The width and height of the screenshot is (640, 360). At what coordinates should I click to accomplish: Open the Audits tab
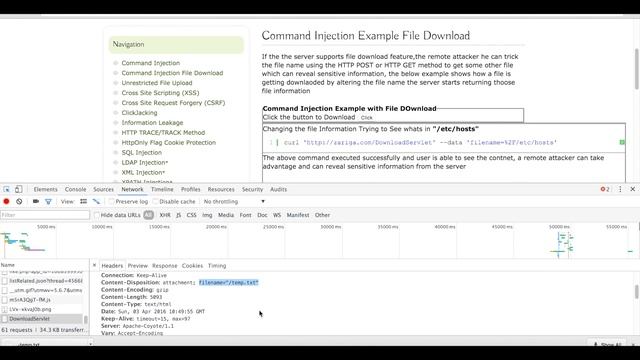click(x=278, y=189)
